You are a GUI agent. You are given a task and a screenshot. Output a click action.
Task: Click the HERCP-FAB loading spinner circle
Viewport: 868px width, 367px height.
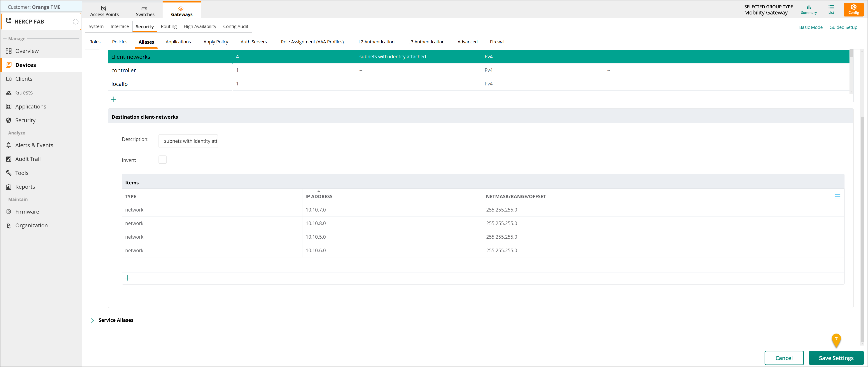(75, 22)
